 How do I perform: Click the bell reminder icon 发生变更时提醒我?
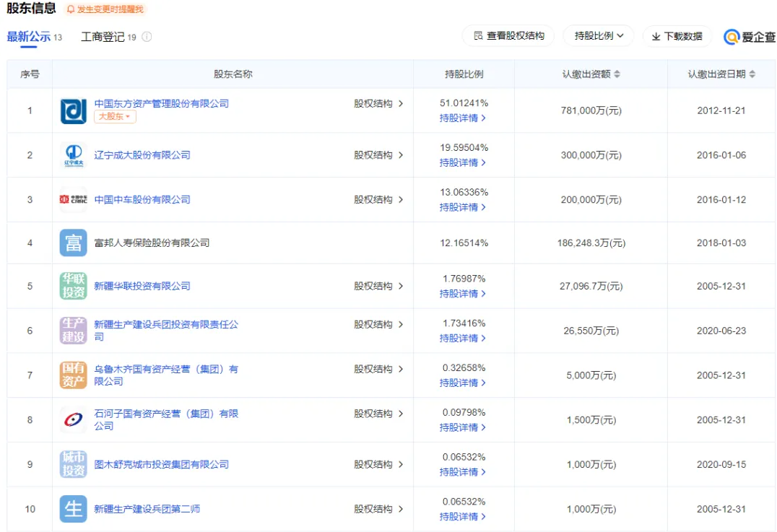[71, 9]
